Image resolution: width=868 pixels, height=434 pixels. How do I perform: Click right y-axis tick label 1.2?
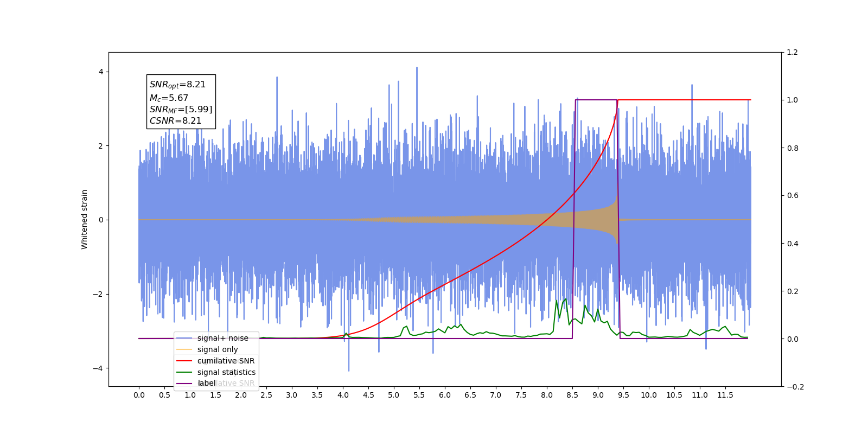793,52
